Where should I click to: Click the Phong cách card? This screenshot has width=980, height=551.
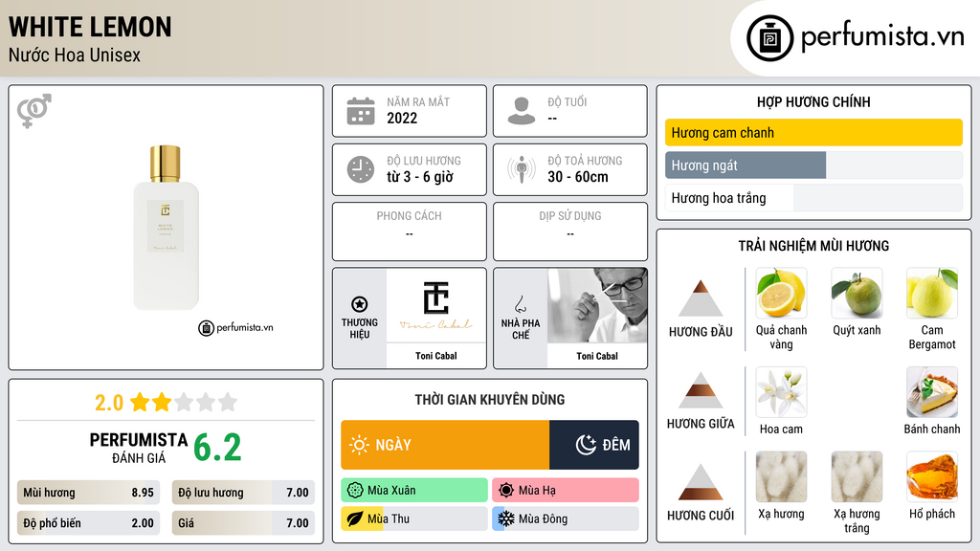410,231
